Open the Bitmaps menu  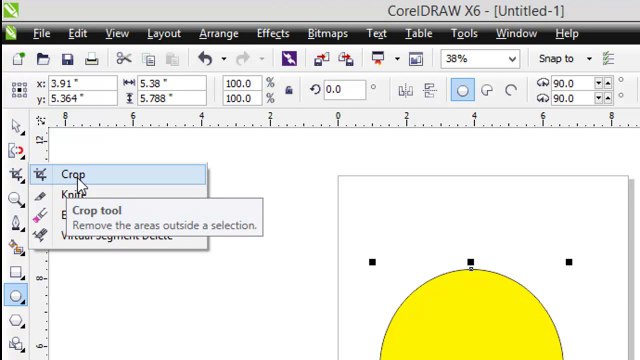tap(328, 33)
